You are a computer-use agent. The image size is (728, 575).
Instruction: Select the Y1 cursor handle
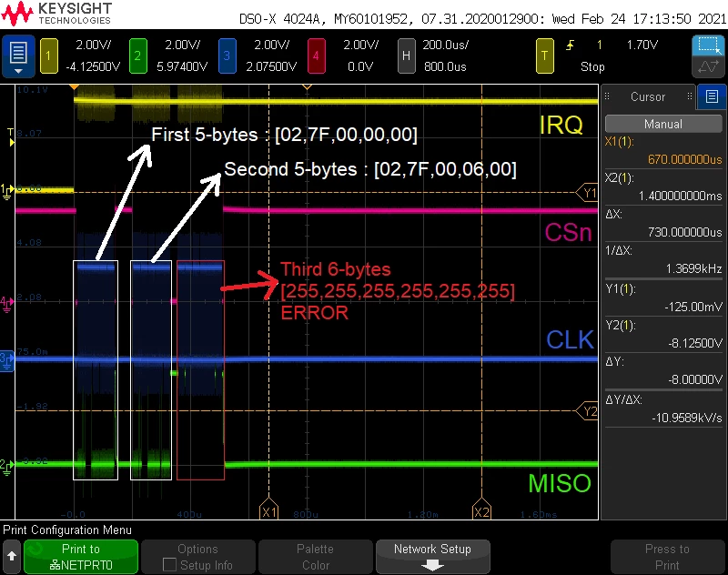tap(587, 192)
